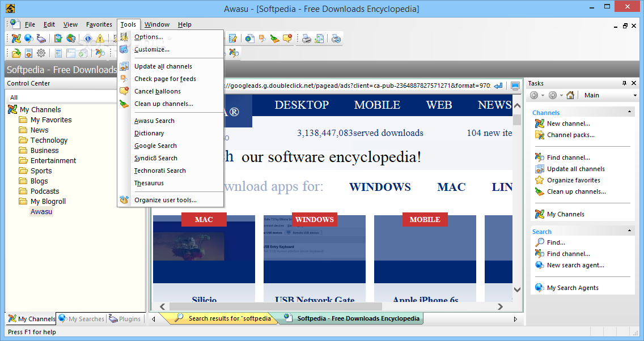Click the yellow warning triangle toolbar icon

[100, 39]
